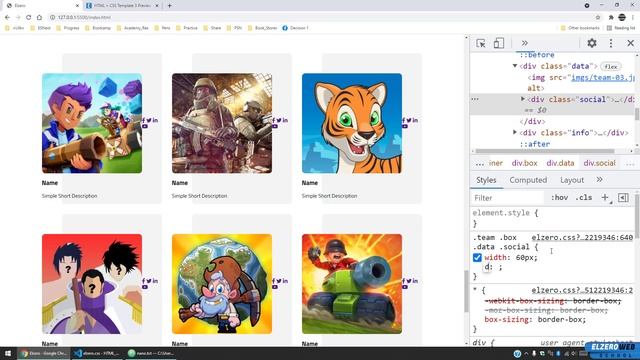Show more DevTools panels via double chevron
Image resolution: width=640 pixels, height=360 pixels.
pos(524,43)
